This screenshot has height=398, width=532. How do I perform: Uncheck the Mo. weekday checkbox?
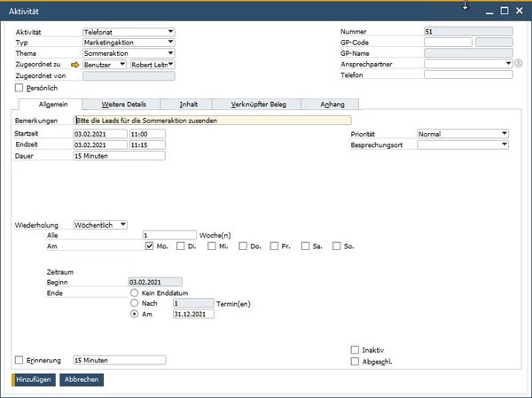(149, 246)
